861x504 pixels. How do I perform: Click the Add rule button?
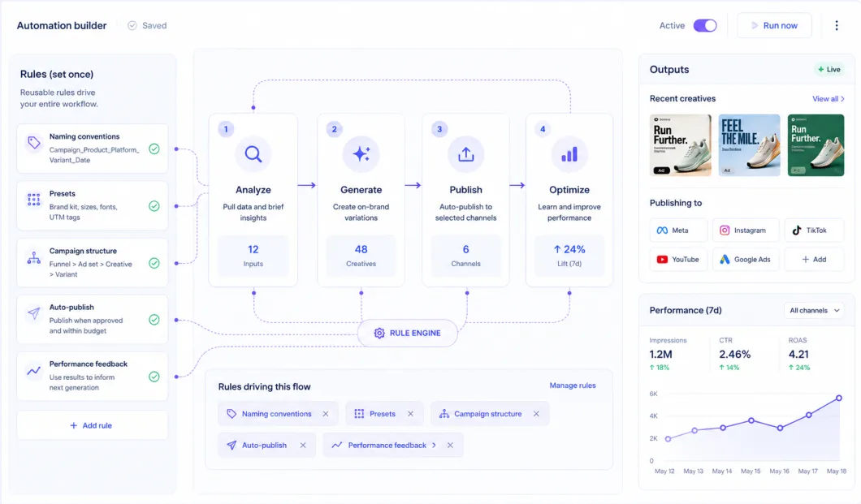(91, 425)
